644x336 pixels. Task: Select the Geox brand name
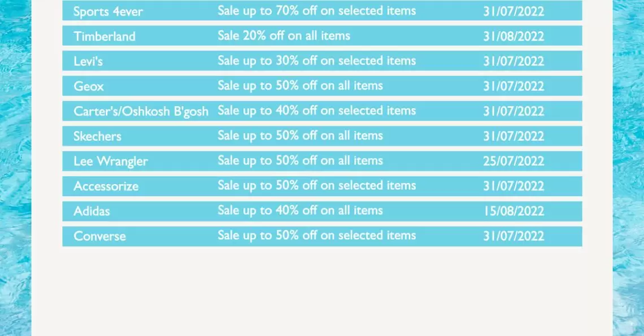pos(89,86)
